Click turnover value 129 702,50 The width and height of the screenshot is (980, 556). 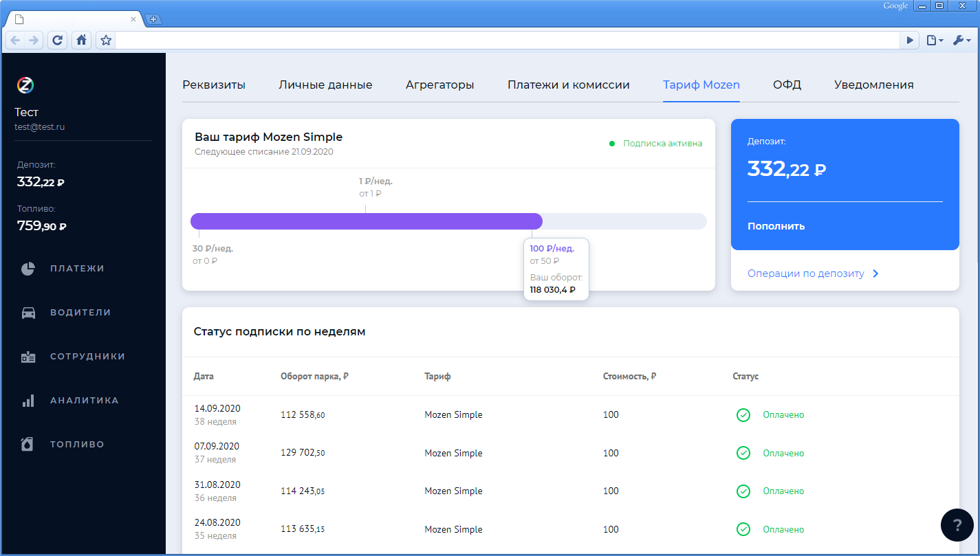303,454
